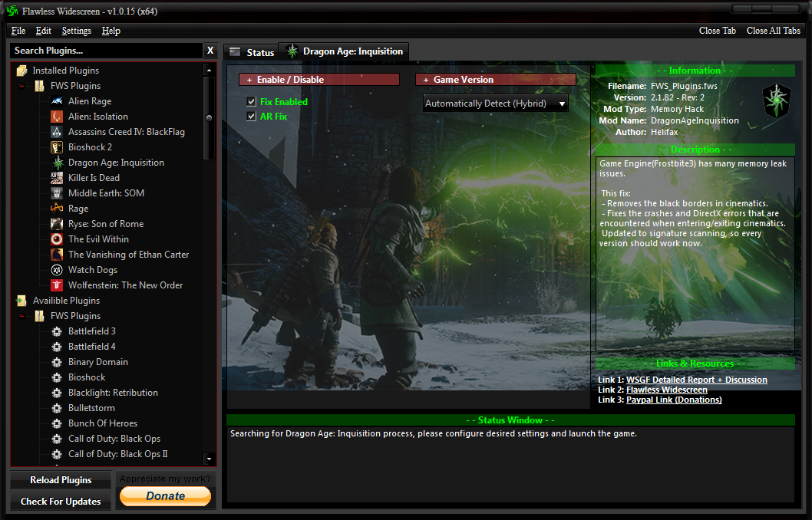Click the Check For Updates button
Image resolution: width=812 pixels, height=520 pixels.
coord(61,502)
